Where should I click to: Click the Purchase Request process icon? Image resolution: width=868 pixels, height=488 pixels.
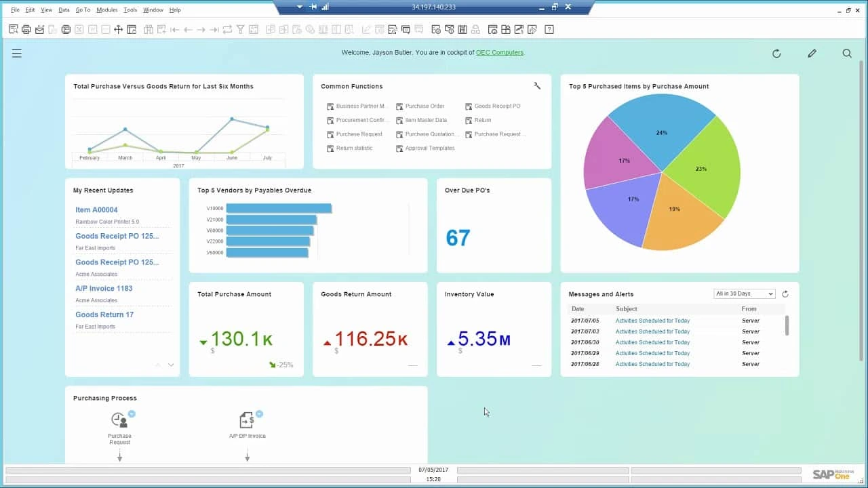click(x=119, y=420)
